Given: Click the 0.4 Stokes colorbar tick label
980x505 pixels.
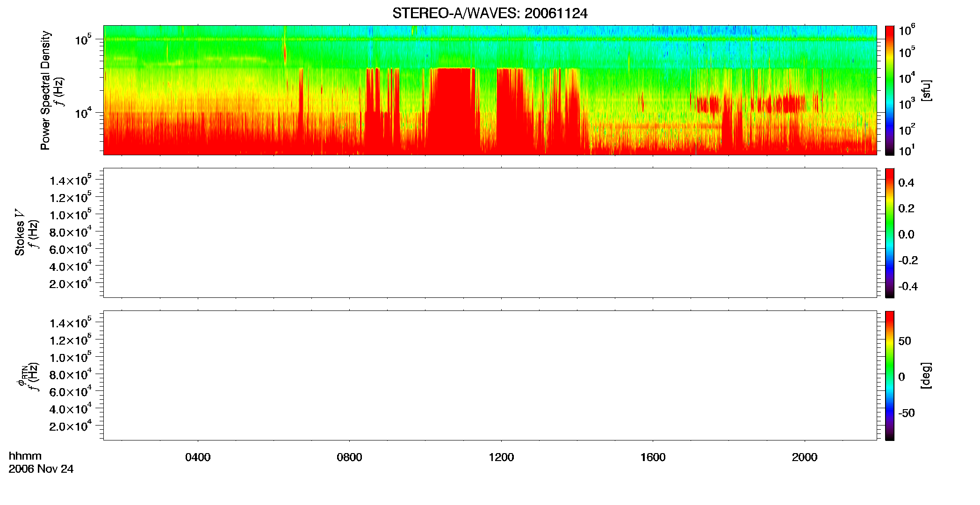Looking at the screenshot, I should [906, 183].
